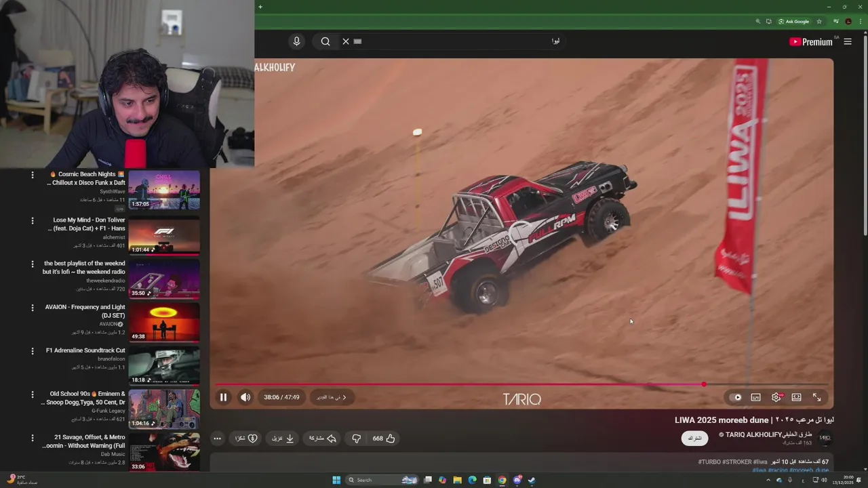Click page vertical scrollbar

click(x=865, y=136)
